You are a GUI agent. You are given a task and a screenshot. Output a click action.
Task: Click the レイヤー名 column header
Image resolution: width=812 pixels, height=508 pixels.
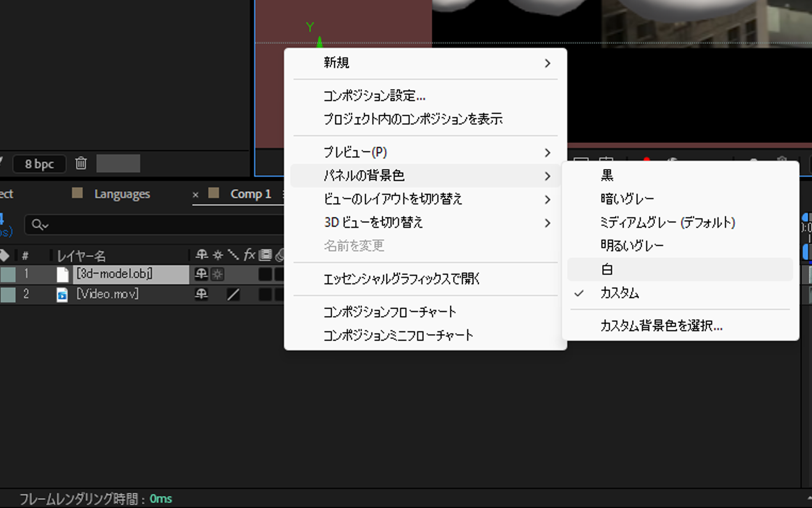81,256
